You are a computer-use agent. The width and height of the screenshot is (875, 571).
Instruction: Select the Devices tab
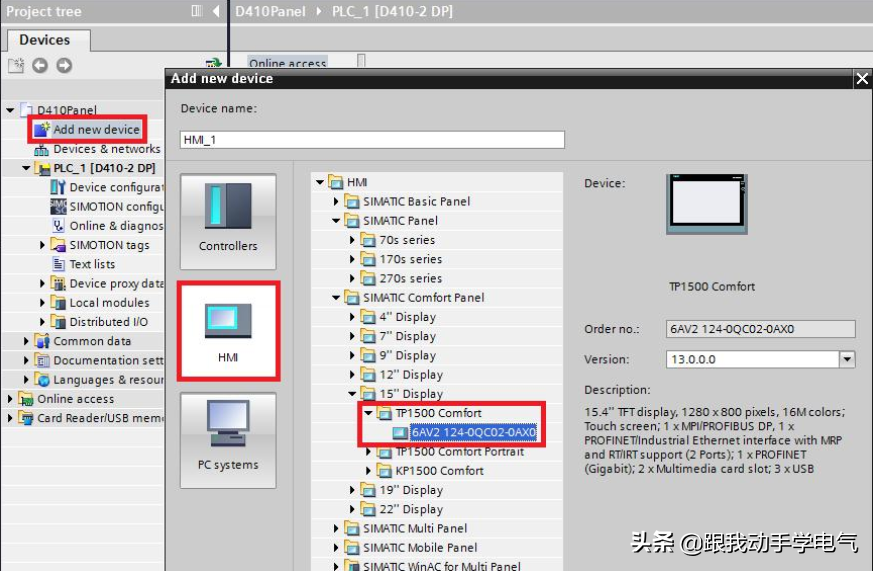click(x=45, y=40)
